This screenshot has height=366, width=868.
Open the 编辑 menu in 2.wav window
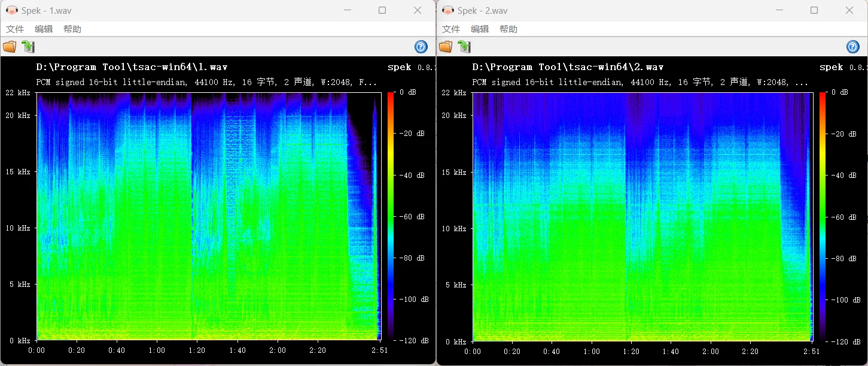click(480, 29)
